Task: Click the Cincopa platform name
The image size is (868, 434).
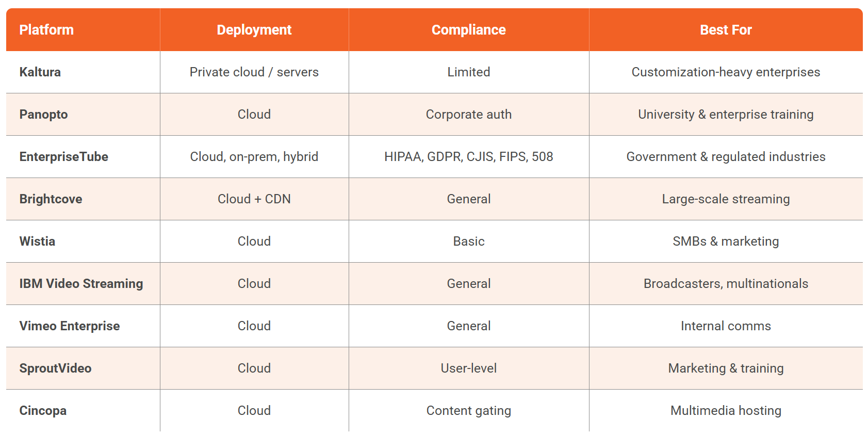Action: point(43,411)
